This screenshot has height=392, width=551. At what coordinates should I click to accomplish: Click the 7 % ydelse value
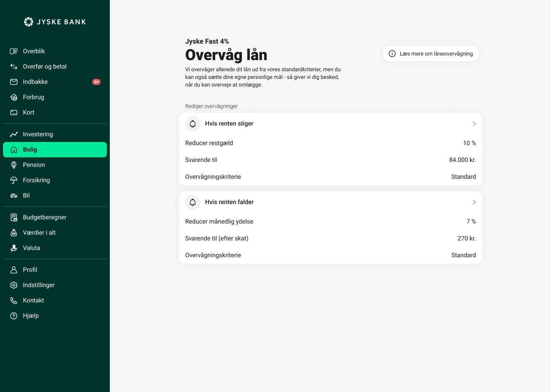(471, 222)
